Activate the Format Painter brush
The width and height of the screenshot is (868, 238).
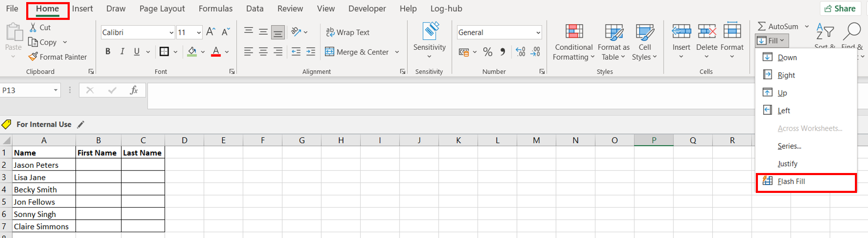pos(33,57)
